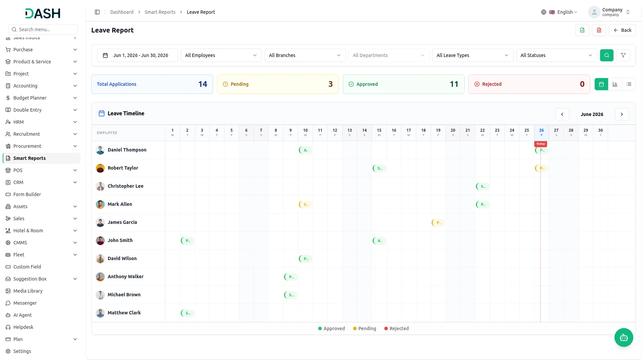Open David Wilson's leave on June 10
The image size is (644, 362).
306,259
